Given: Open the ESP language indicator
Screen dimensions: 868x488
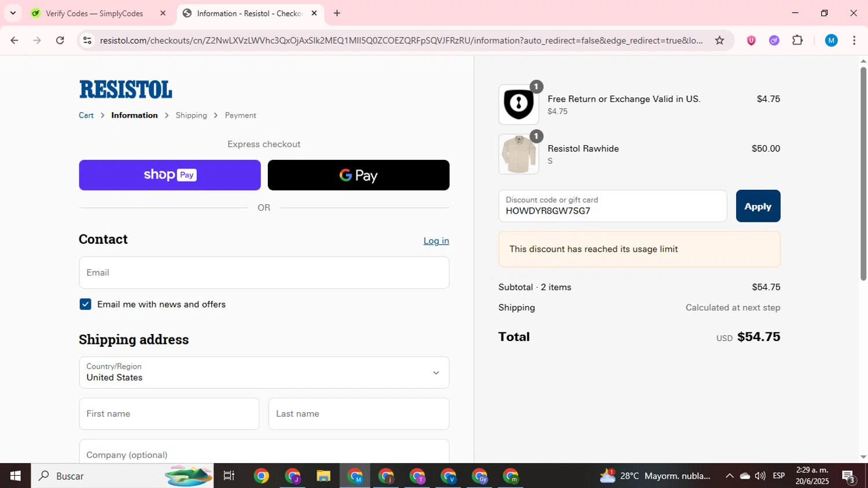Looking at the screenshot, I should click(x=779, y=476).
